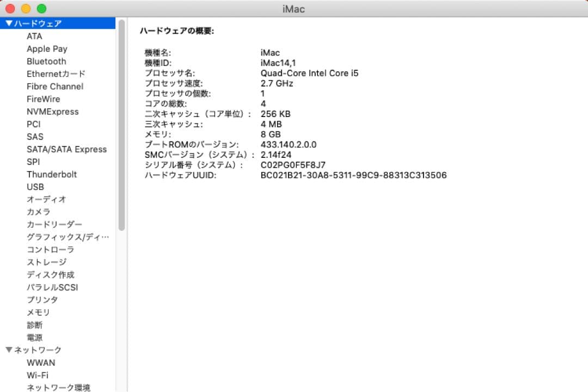View SATA/SATA Express details
Screen dimensions: 588x392
pyautogui.click(x=66, y=149)
